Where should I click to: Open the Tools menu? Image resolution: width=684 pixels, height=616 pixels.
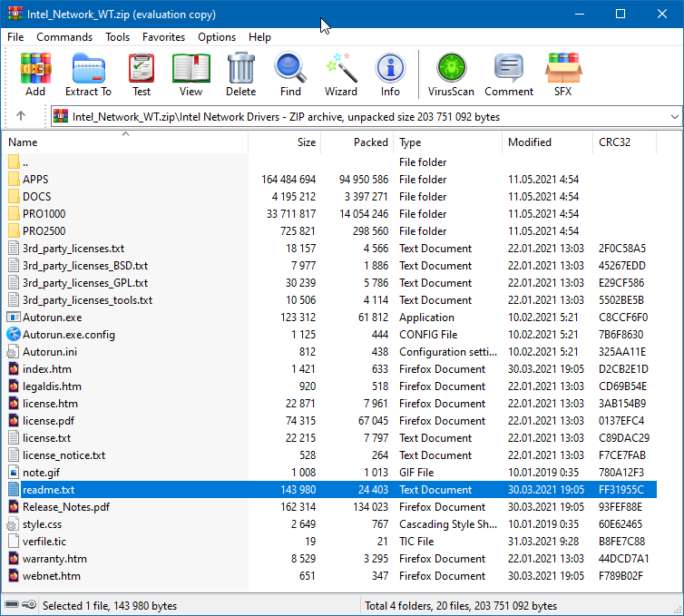(117, 37)
